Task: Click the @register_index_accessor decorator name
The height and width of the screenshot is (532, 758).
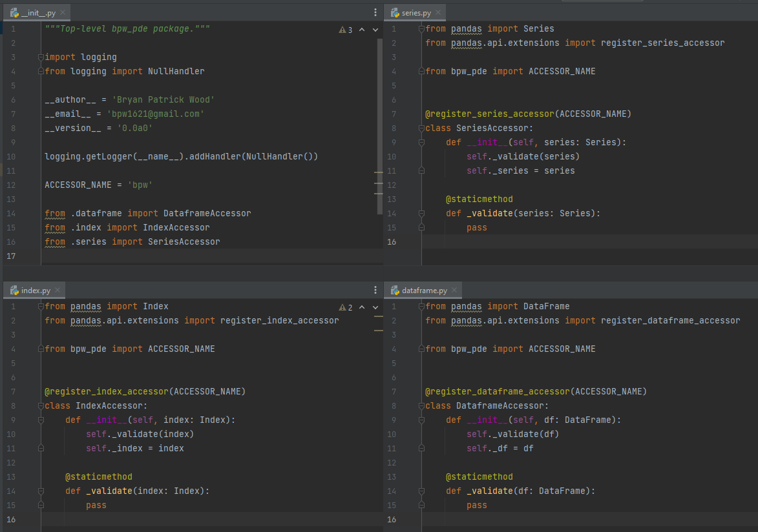Action: point(109,391)
